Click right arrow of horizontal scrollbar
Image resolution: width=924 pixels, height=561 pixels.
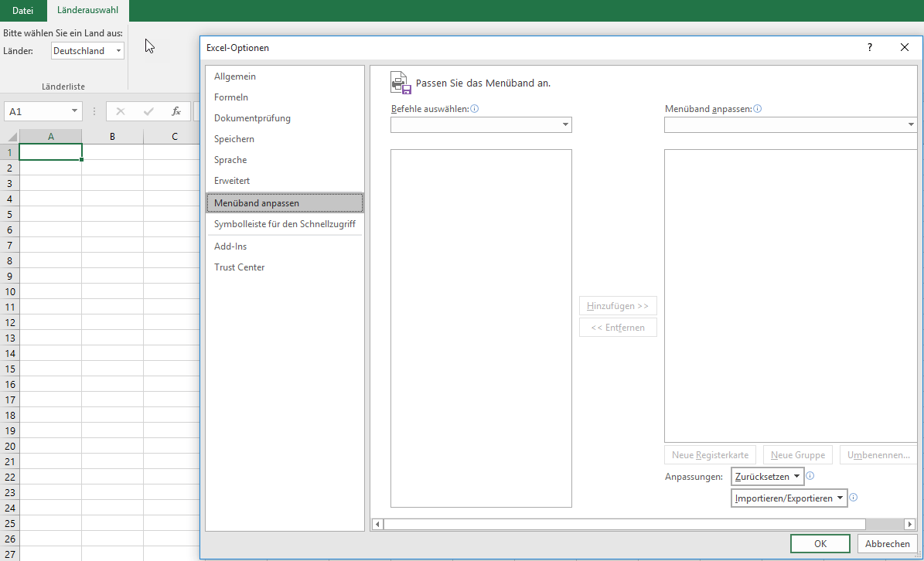point(910,524)
